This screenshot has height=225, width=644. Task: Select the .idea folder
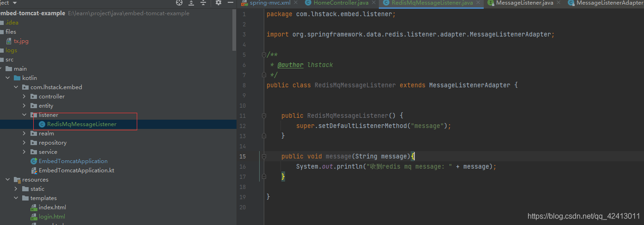coord(12,23)
